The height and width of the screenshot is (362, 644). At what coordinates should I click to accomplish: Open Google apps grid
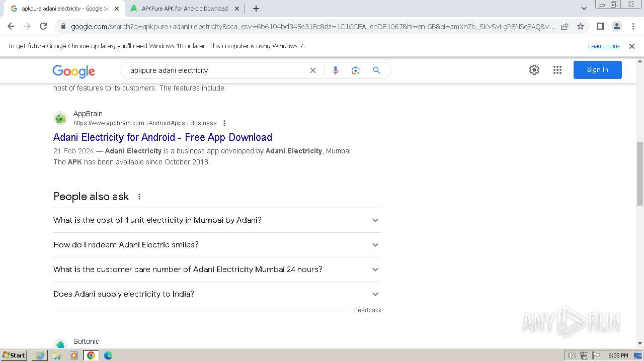point(557,70)
